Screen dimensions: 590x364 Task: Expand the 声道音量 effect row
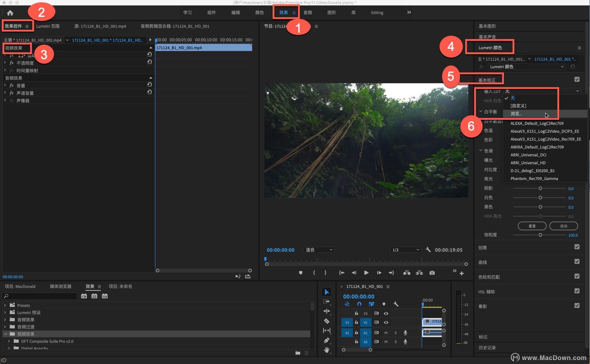(5, 93)
